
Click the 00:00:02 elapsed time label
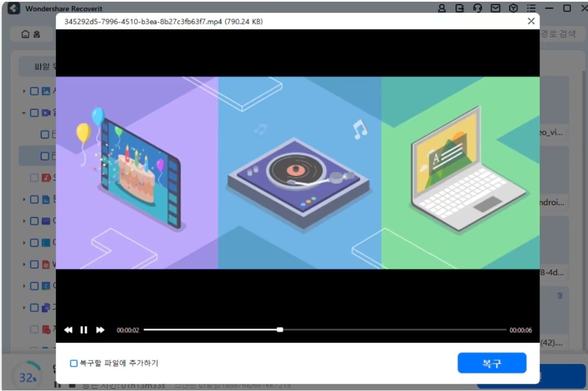[x=128, y=330]
